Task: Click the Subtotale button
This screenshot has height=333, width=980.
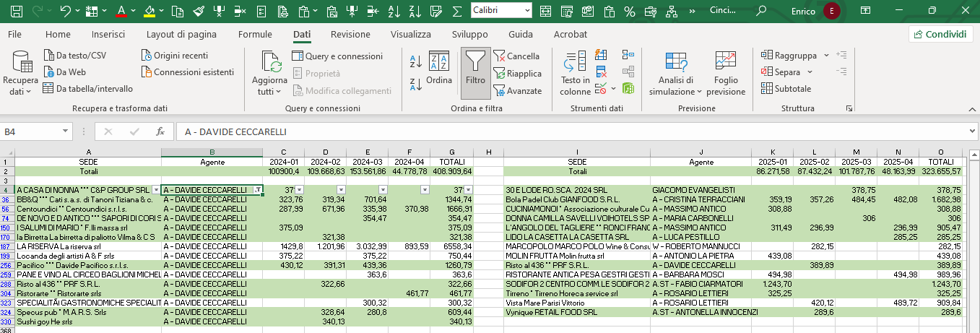Action: pos(786,89)
